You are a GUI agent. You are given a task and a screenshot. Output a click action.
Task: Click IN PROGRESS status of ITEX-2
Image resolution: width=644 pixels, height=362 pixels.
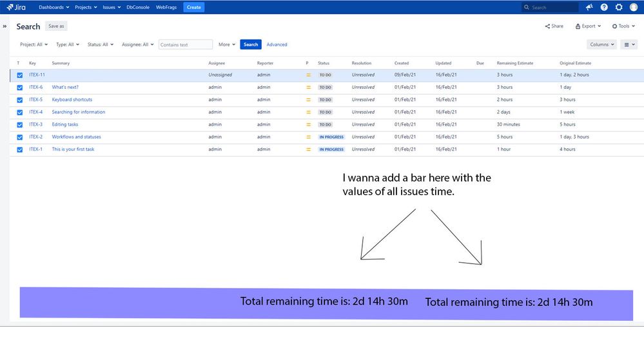pos(331,137)
